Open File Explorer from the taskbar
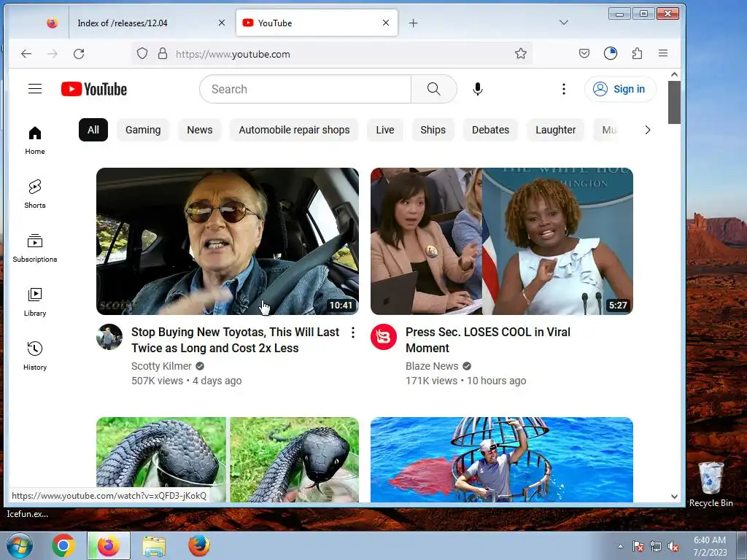 (154, 545)
